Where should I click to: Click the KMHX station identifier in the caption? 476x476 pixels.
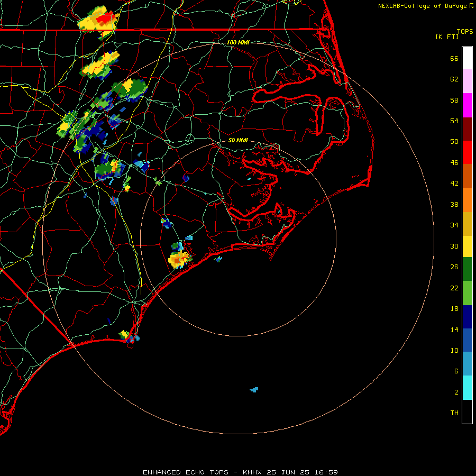click(253, 472)
